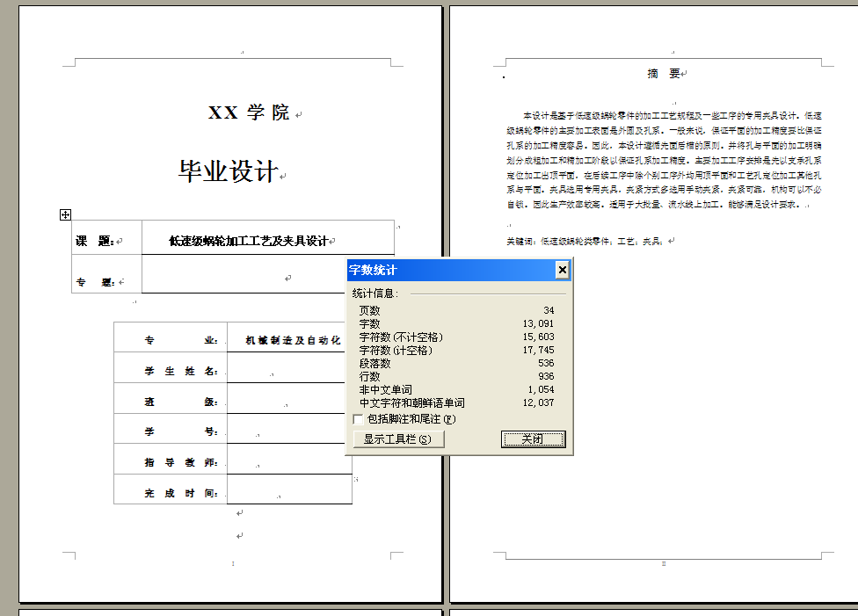858x616 pixels.
Task: Click the 指导教师 label cell
Action: click(x=171, y=459)
